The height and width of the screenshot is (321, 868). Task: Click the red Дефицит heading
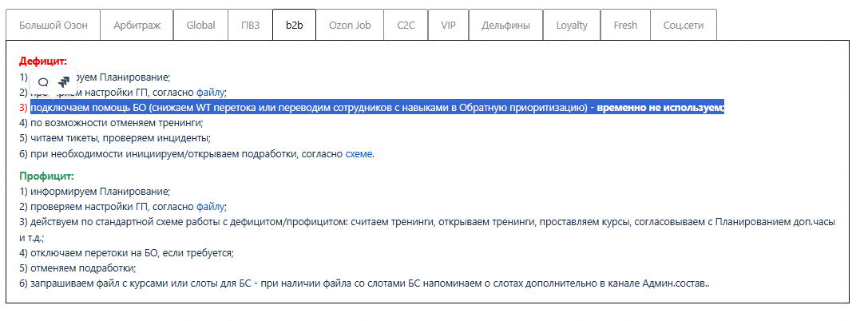pyautogui.click(x=43, y=61)
